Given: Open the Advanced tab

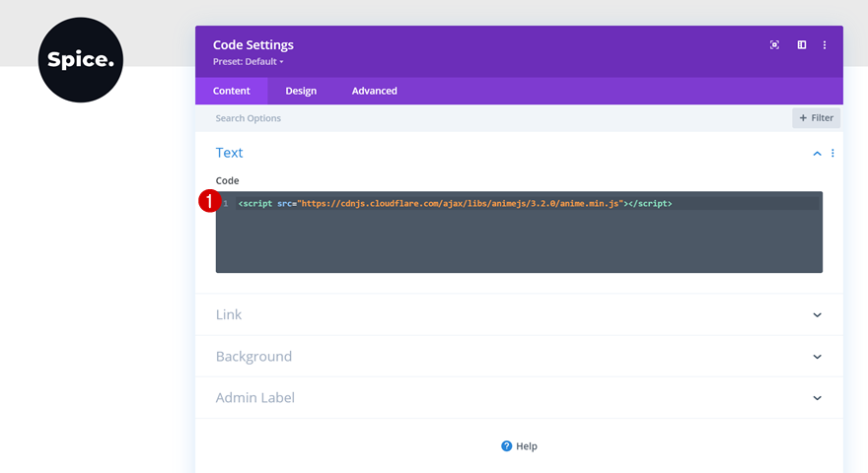Looking at the screenshot, I should (375, 92).
